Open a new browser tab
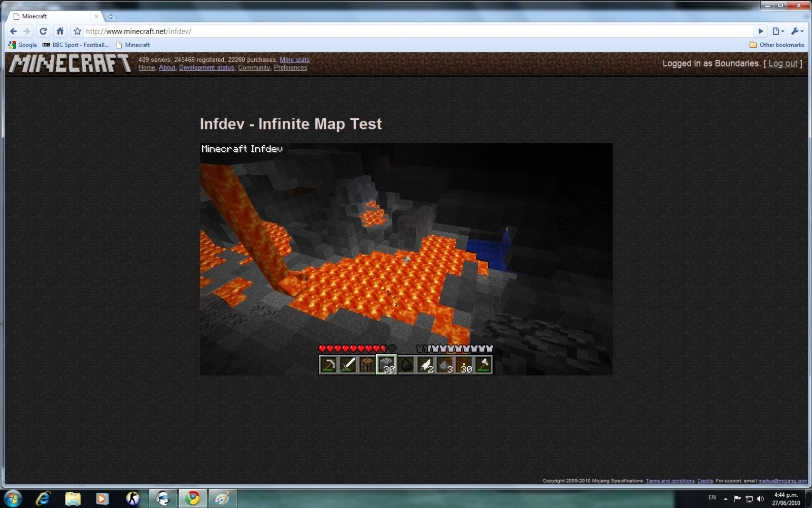 (111, 16)
